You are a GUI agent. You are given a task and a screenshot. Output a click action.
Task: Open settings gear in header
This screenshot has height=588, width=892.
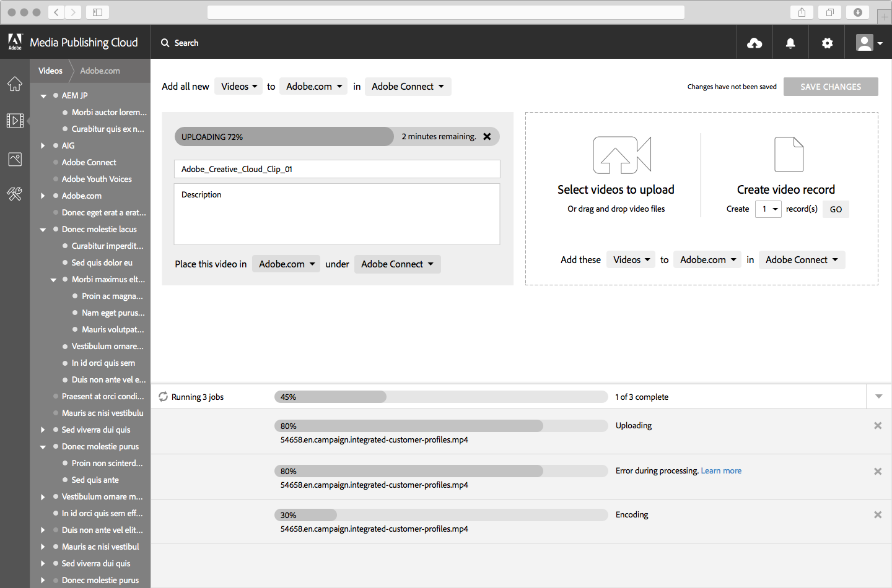point(827,43)
